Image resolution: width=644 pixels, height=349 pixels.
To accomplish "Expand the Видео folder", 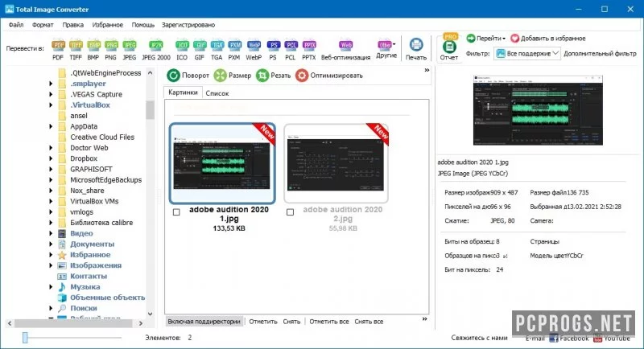I will pos(51,233).
